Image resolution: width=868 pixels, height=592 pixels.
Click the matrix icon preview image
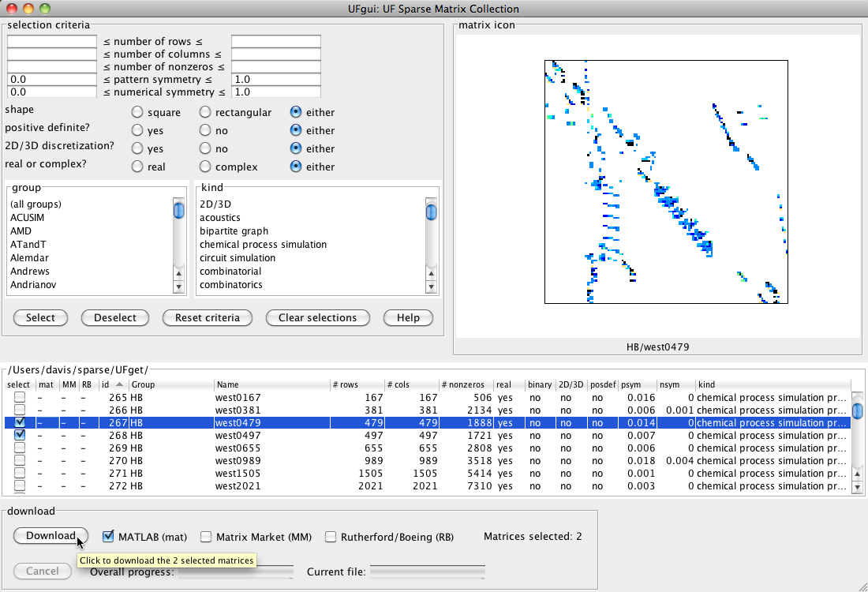pyautogui.click(x=666, y=182)
